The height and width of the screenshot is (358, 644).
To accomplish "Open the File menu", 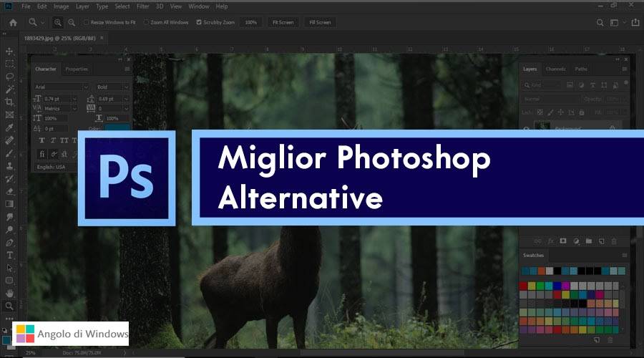I will click(26, 6).
